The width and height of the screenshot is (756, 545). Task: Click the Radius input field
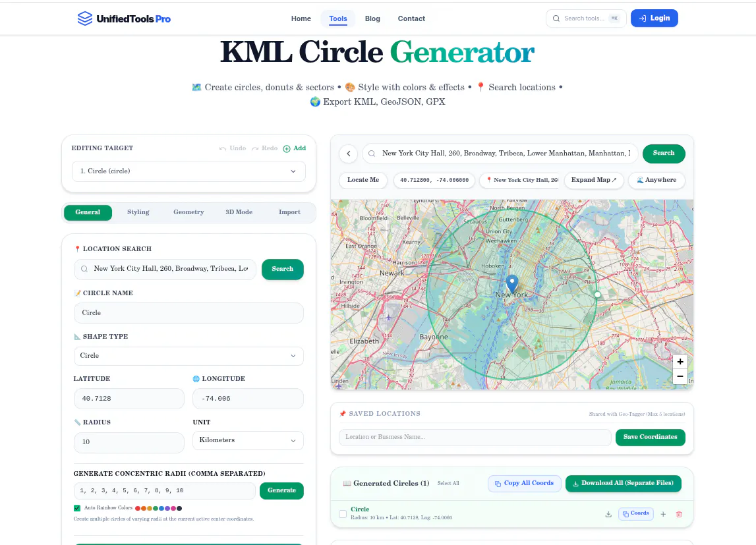point(129,442)
